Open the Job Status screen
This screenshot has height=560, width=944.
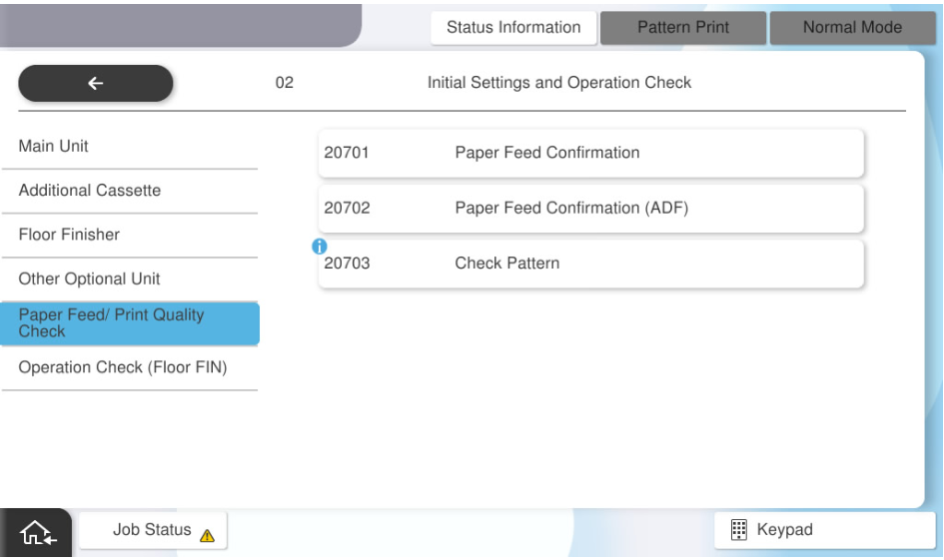click(x=153, y=530)
